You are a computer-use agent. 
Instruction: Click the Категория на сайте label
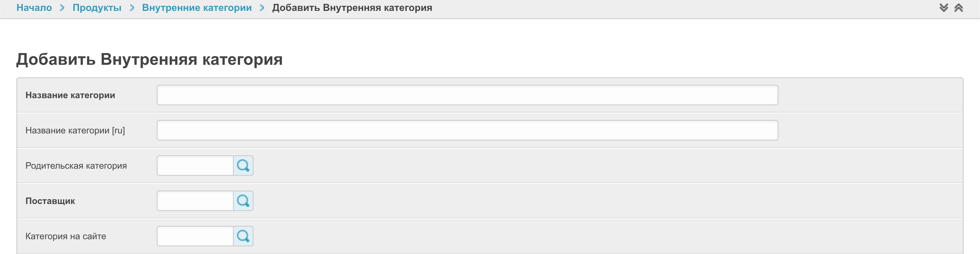(x=66, y=236)
